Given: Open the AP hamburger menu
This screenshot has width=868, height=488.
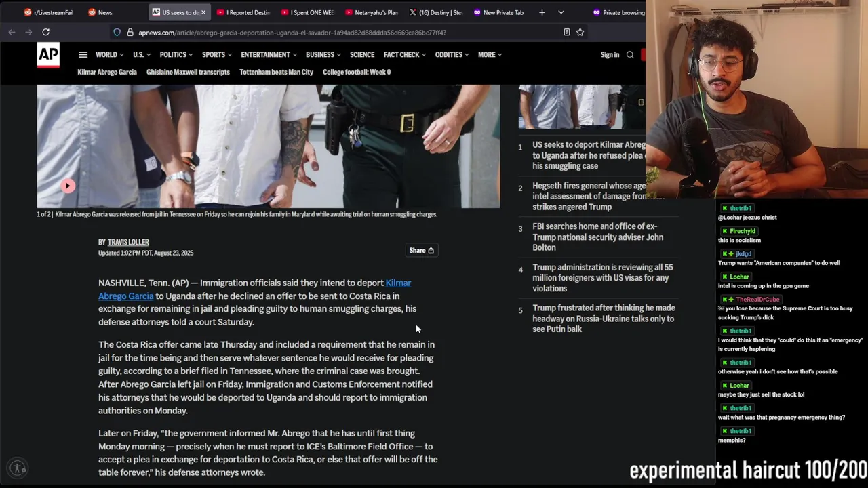Looking at the screenshot, I should click(83, 55).
